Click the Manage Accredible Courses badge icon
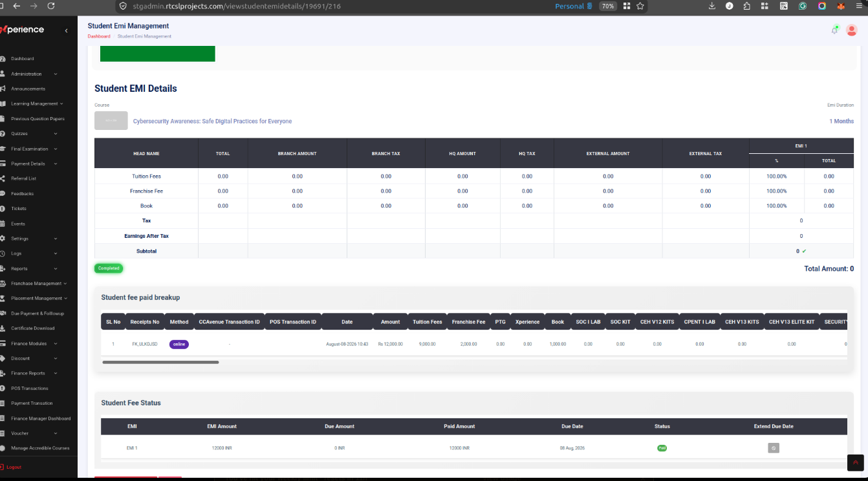 click(3, 448)
